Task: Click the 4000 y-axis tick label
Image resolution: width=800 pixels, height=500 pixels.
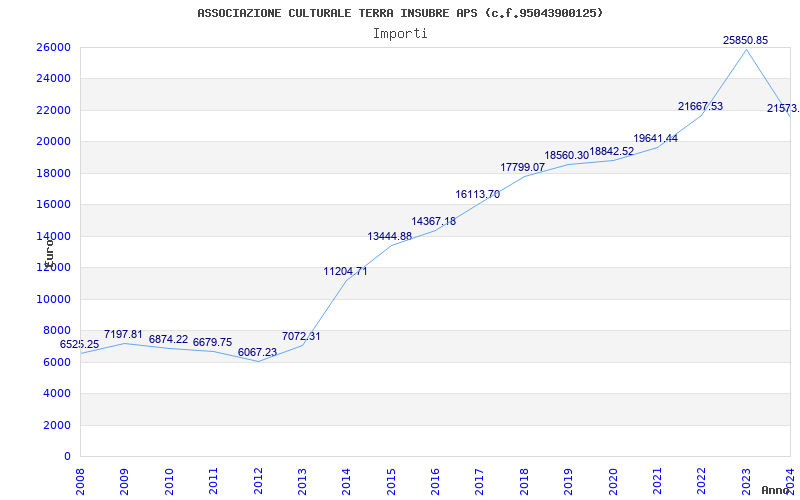Action: click(57, 393)
